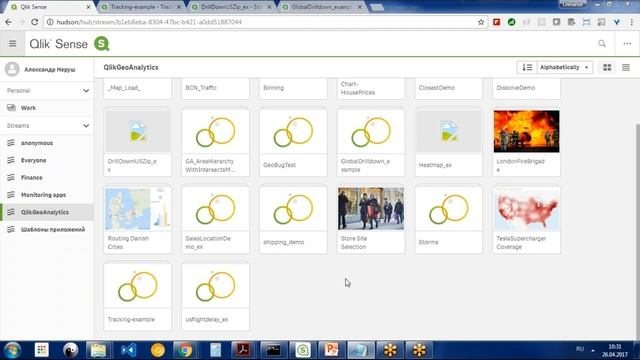Select the anonymous stream
Screen dimensions: 640x360
[47, 143]
